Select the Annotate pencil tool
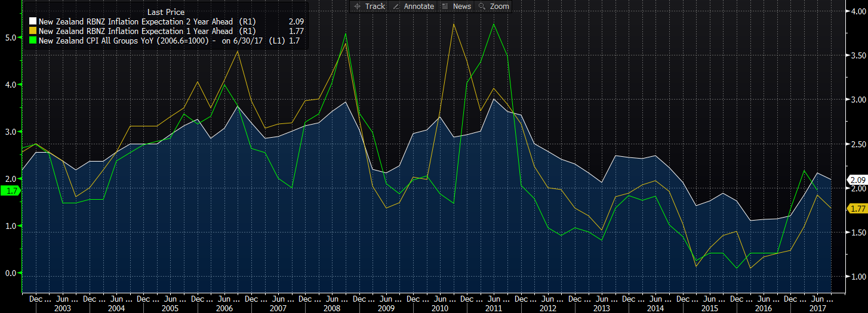 click(413, 7)
